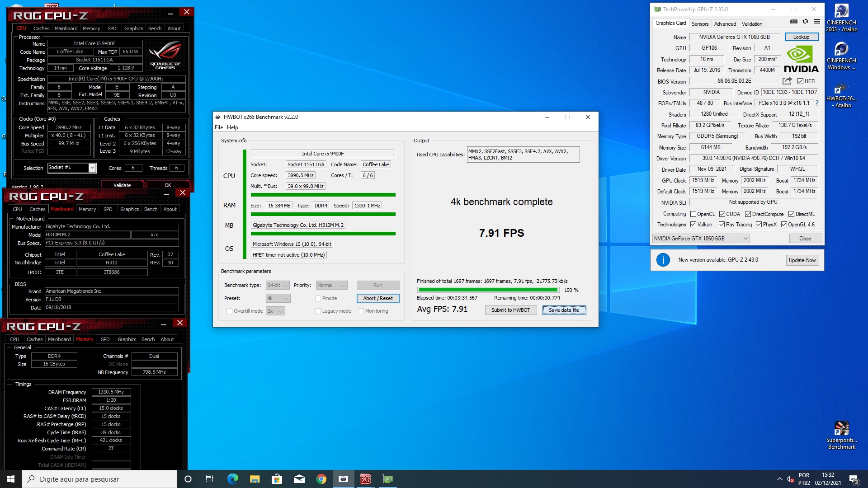Screen dimensions: 868x488
Task: Switch to Sensors tab in GPU-Z
Action: tap(700, 24)
